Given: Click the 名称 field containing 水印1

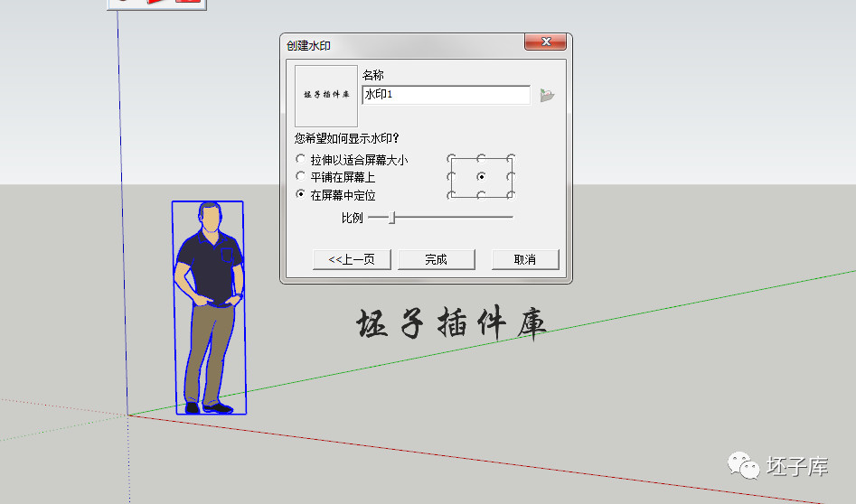Looking at the screenshot, I should pos(446,94).
